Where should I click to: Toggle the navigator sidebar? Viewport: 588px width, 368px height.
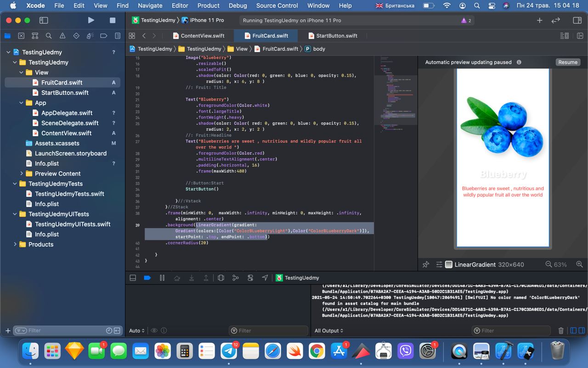pyautogui.click(x=44, y=20)
